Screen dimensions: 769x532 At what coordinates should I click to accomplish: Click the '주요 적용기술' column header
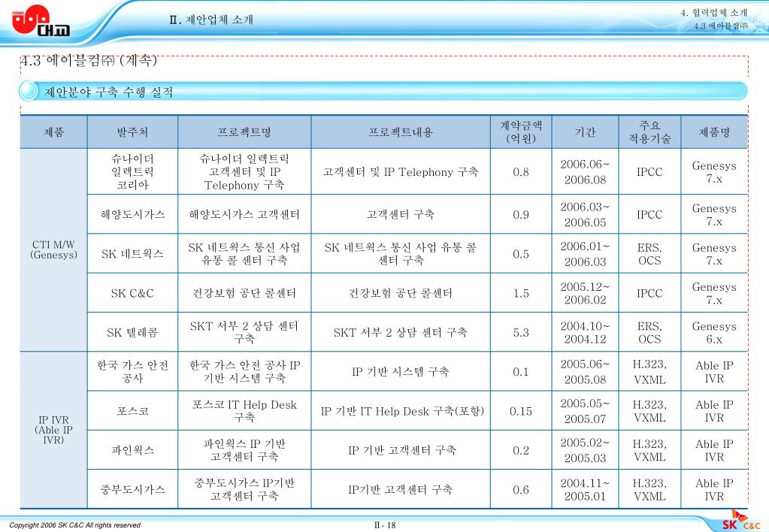tap(649, 132)
